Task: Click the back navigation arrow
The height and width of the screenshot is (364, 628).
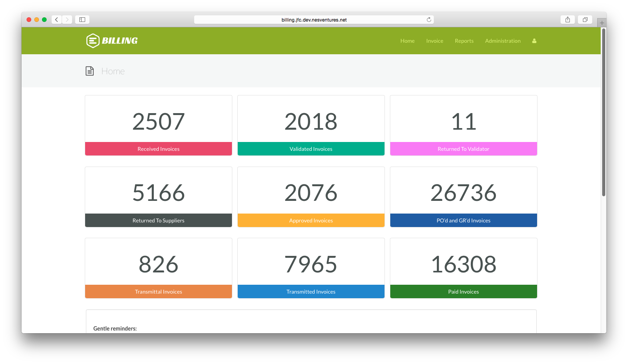Action: point(56,19)
